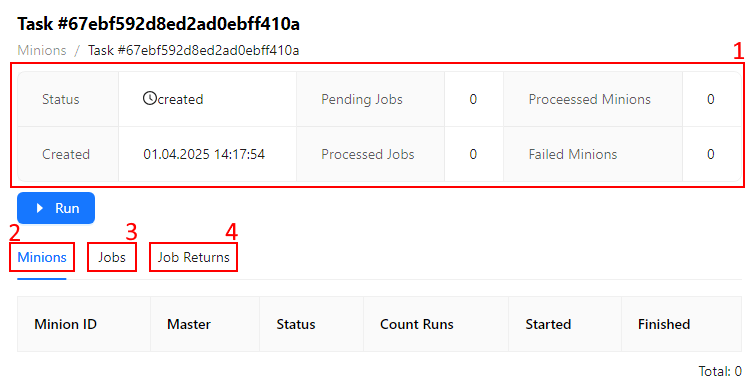748x388 pixels.
Task: Open the Job Returns tab
Action: click(x=194, y=257)
